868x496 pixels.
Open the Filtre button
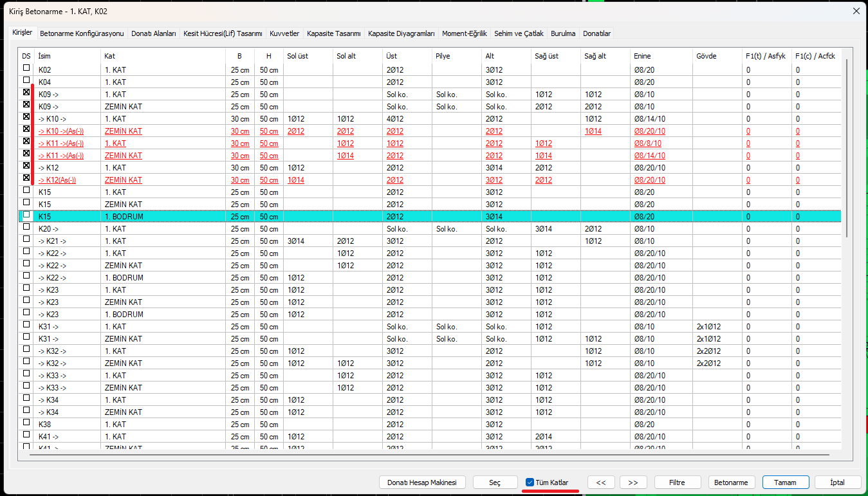(x=677, y=482)
